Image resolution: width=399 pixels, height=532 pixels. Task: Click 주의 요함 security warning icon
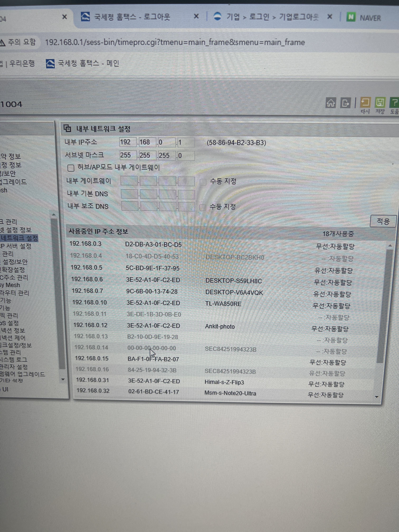(x=2, y=43)
